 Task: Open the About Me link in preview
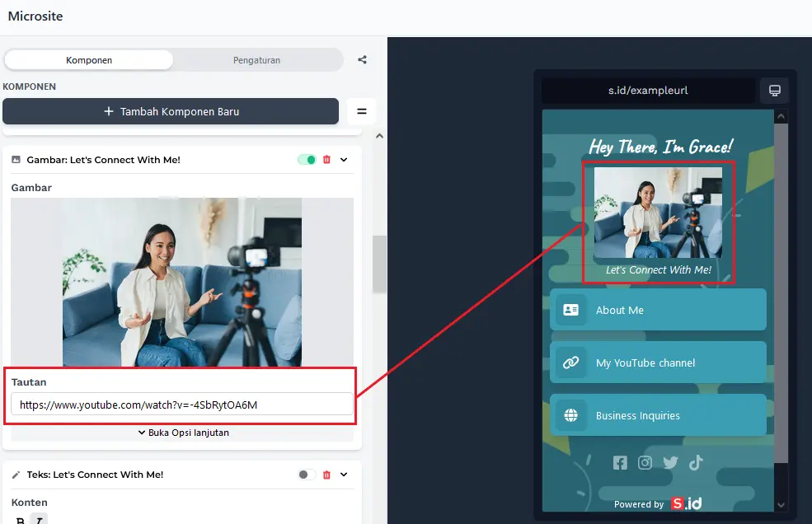click(x=658, y=311)
